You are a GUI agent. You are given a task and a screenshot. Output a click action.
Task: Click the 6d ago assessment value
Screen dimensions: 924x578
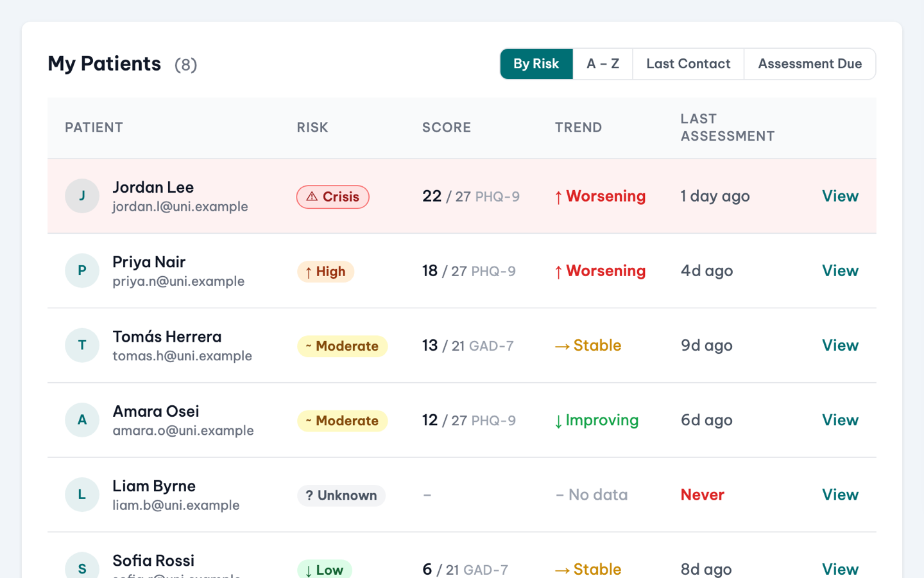pyautogui.click(x=706, y=420)
